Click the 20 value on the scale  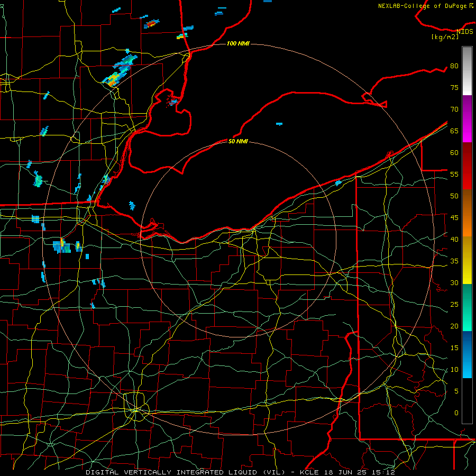454,326
